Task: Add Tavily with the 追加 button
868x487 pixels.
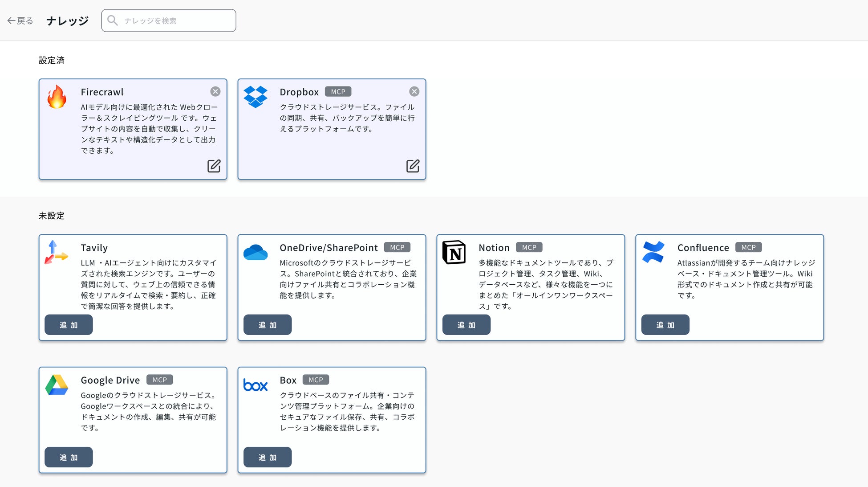Action: pos(69,325)
